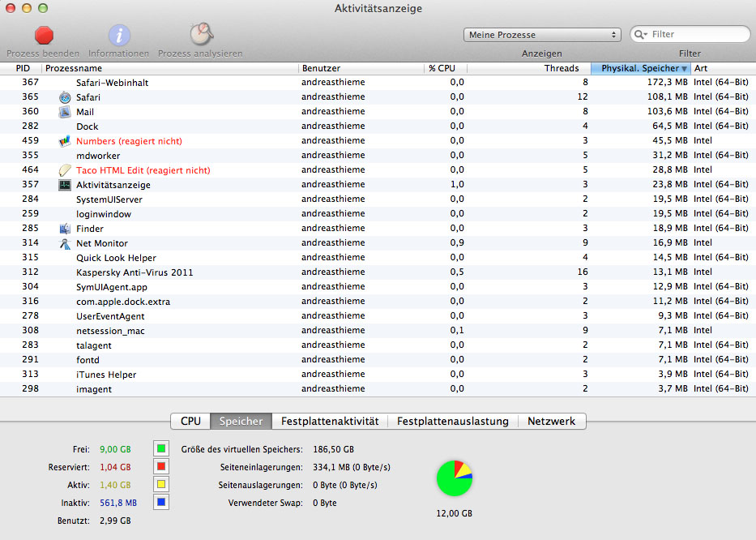Select the fontd process row
This screenshot has width=756, height=540.
pos(378,359)
